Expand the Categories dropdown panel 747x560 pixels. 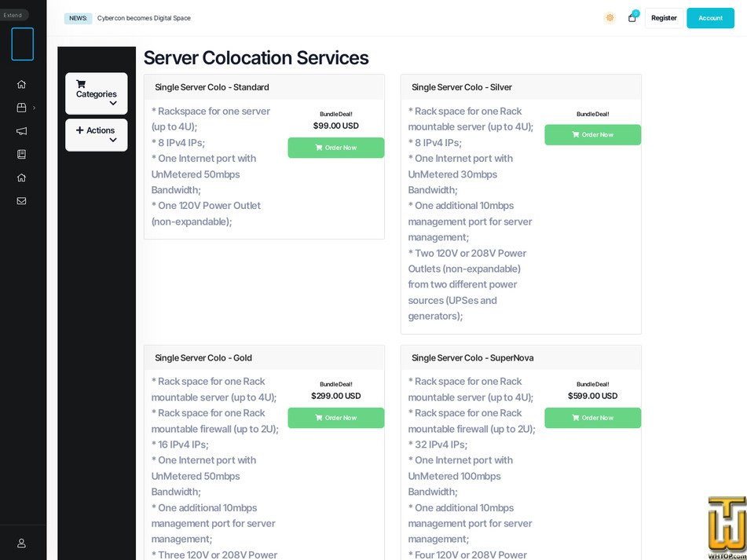pyautogui.click(x=96, y=93)
